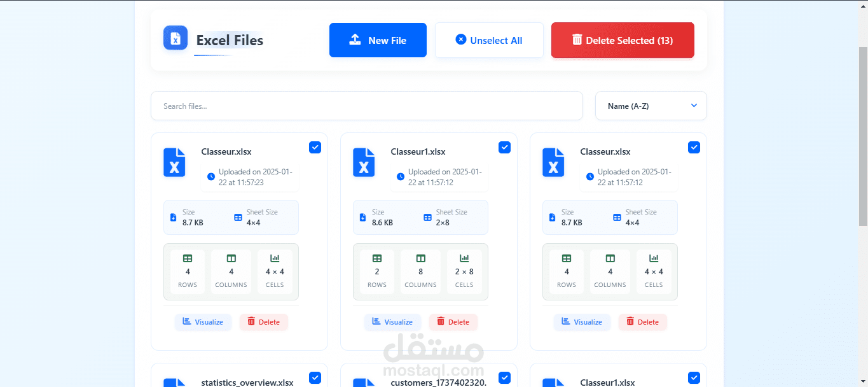Click the Unselect All button
Viewport: 868px width, 387px height.
click(x=489, y=40)
